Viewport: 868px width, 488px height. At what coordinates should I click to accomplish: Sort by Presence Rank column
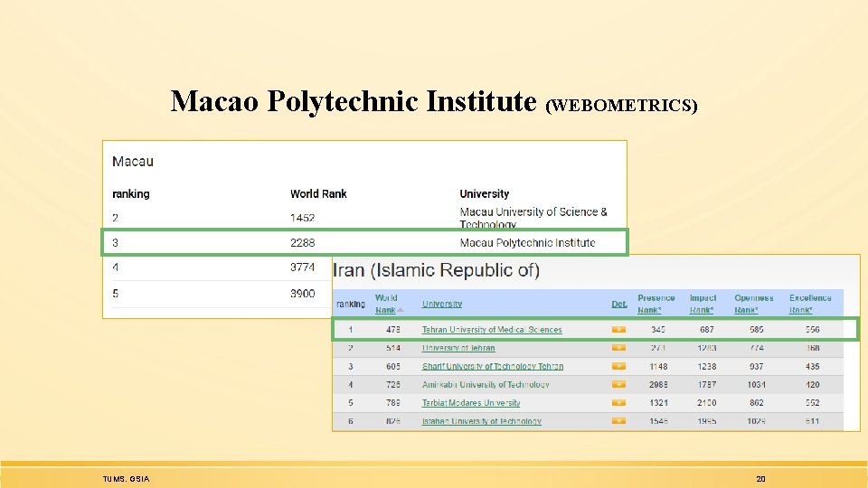[x=656, y=304]
